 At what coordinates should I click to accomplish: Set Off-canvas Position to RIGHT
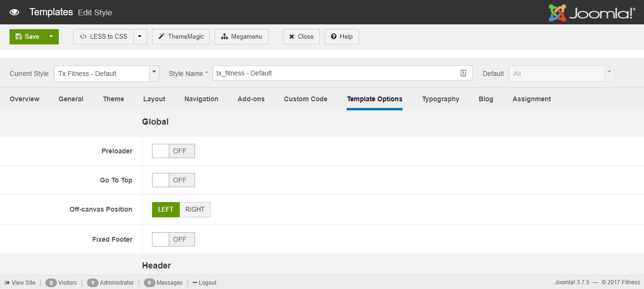pyautogui.click(x=195, y=210)
